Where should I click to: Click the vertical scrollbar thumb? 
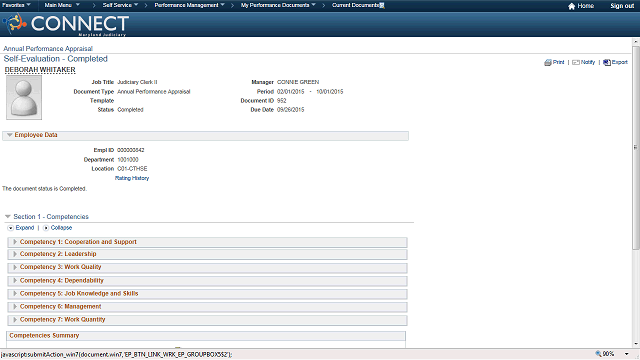click(x=636, y=147)
